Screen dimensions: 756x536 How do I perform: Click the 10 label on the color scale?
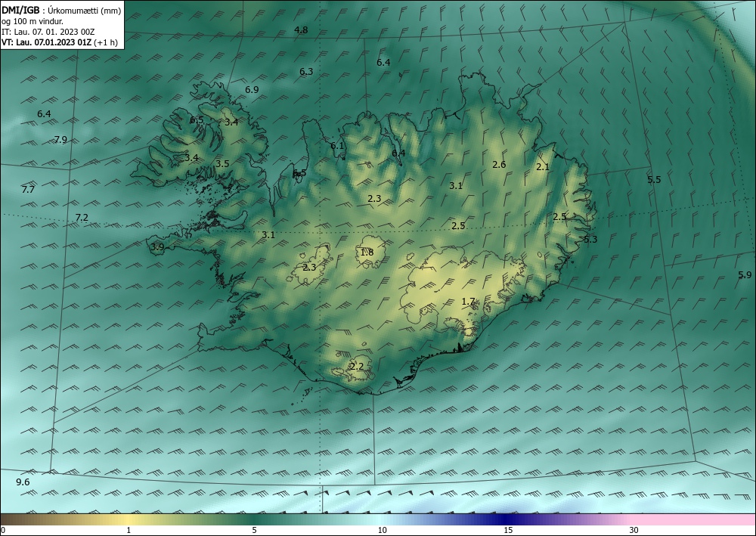point(382,531)
